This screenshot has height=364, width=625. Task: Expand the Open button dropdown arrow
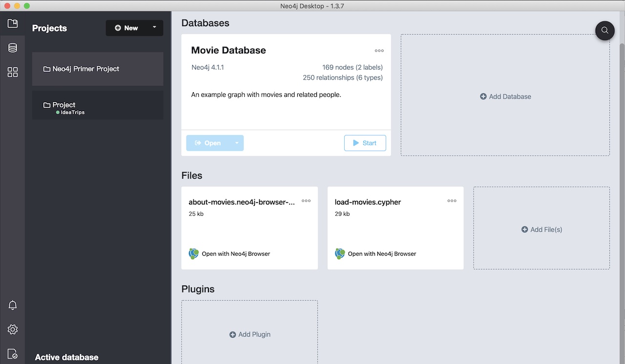click(x=237, y=143)
